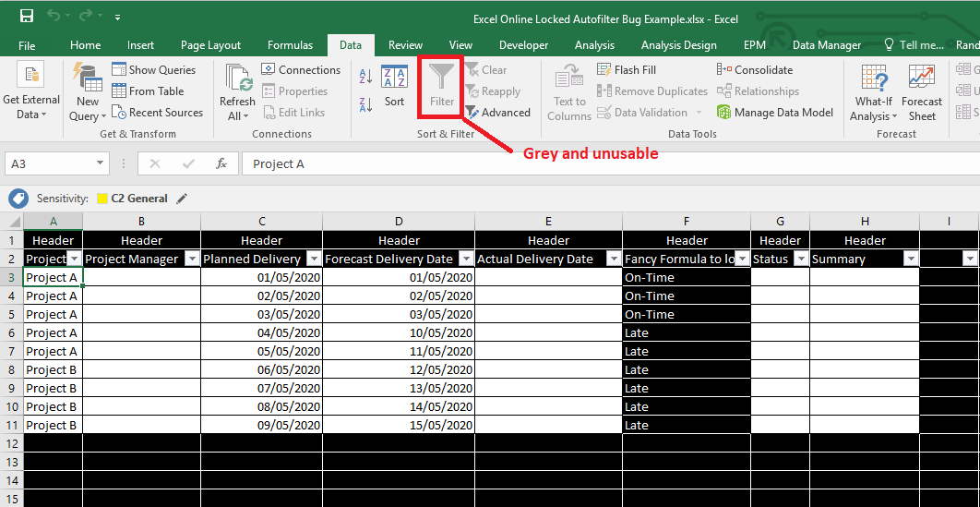Switch to the Data Manager tab

click(x=827, y=45)
